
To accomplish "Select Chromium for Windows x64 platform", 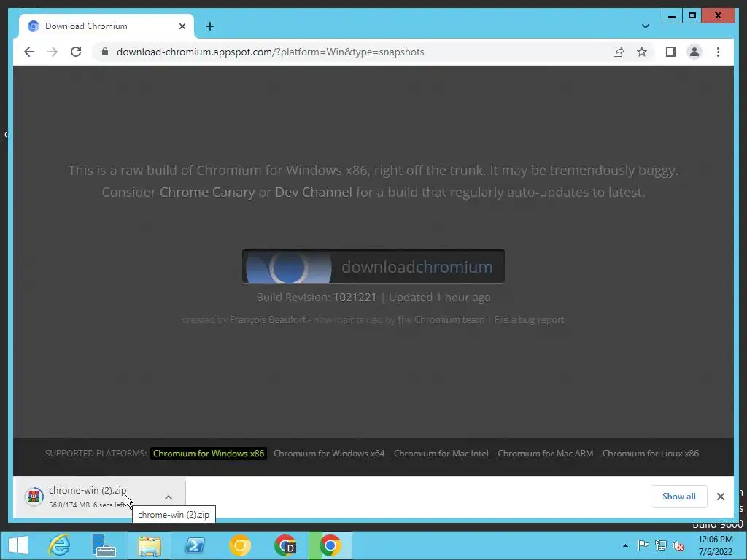I will (x=329, y=454).
